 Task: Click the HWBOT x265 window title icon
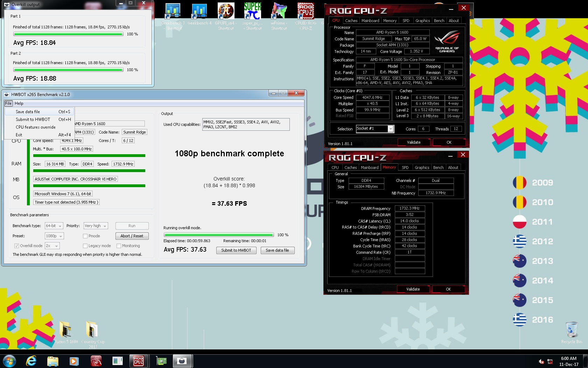click(x=6, y=94)
